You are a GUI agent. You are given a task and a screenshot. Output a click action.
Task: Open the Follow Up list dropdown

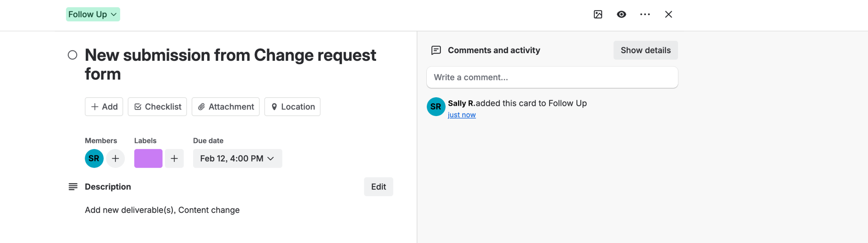pos(93,14)
